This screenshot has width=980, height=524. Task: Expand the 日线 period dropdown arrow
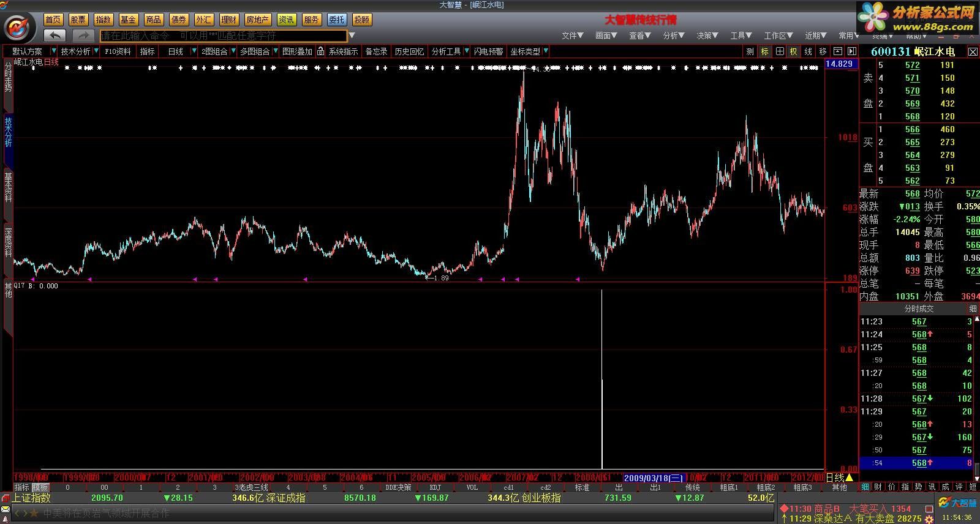(x=194, y=51)
